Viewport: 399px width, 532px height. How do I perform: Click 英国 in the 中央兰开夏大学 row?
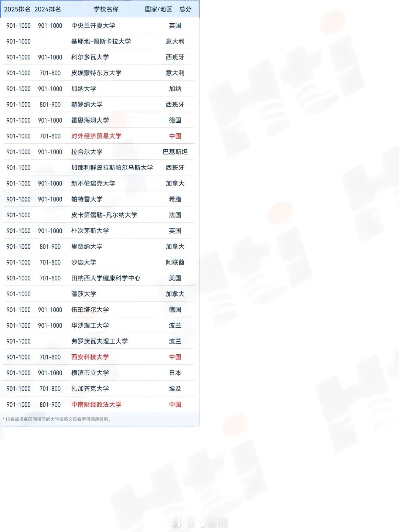point(175,25)
